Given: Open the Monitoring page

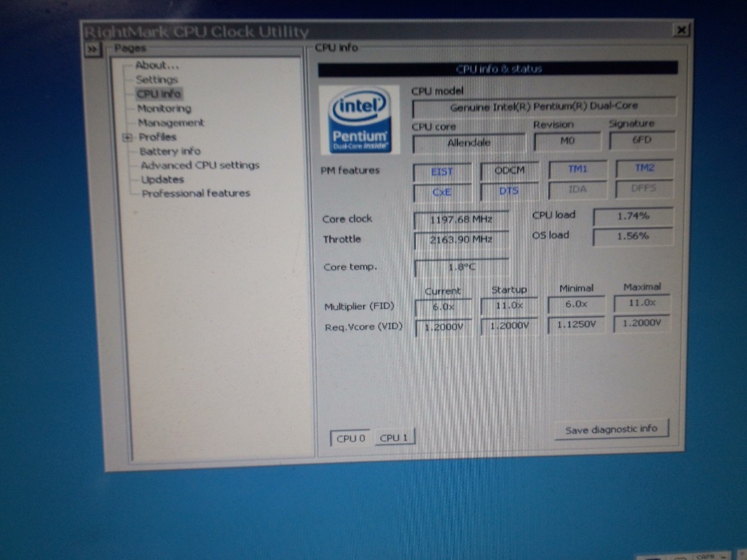Looking at the screenshot, I should [x=164, y=108].
